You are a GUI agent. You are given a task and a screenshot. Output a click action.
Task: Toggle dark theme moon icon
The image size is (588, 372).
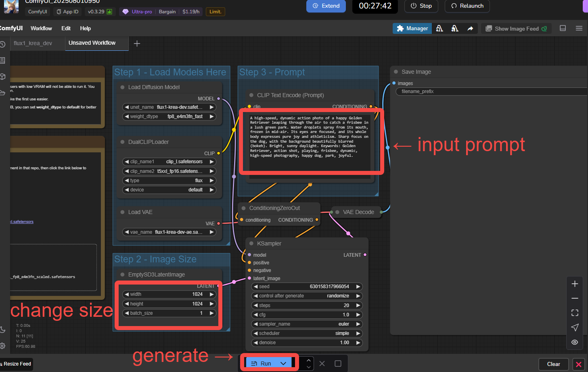[x=2, y=330]
